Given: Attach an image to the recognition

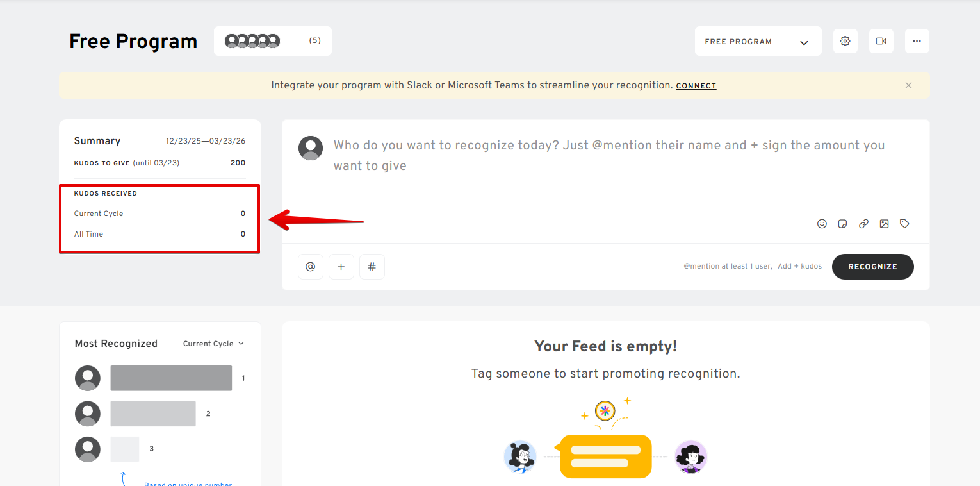Looking at the screenshot, I should pos(884,224).
